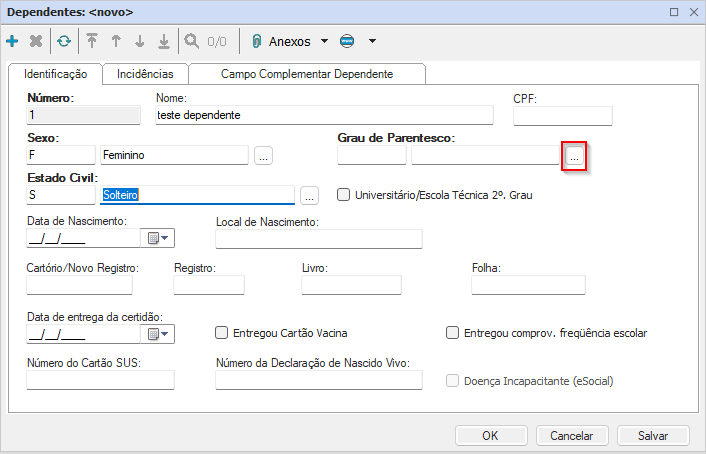The image size is (706, 454).
Task: Enable Universitário/Escola Técnica 2º. Grau checkbox
Action: (343, 195)
